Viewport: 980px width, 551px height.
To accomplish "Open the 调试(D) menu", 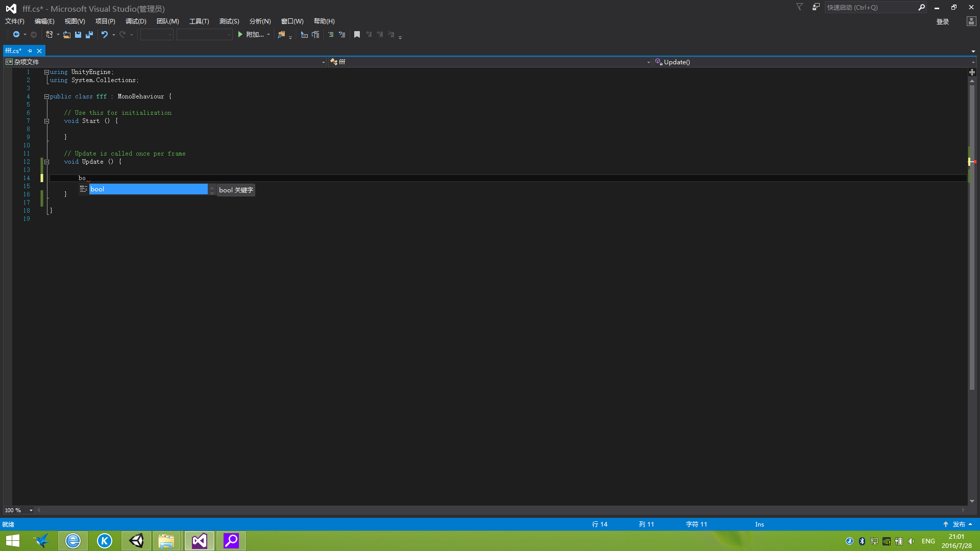I will tap(136, 21).
